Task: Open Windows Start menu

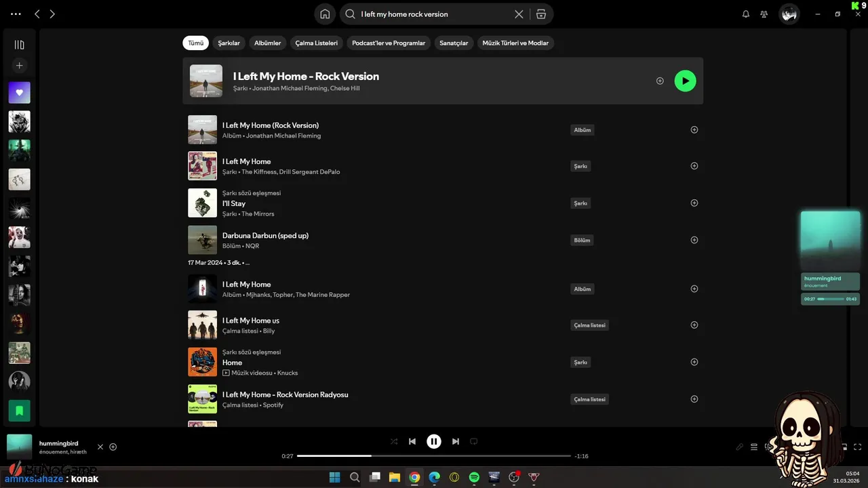Action: pos(334,477)
